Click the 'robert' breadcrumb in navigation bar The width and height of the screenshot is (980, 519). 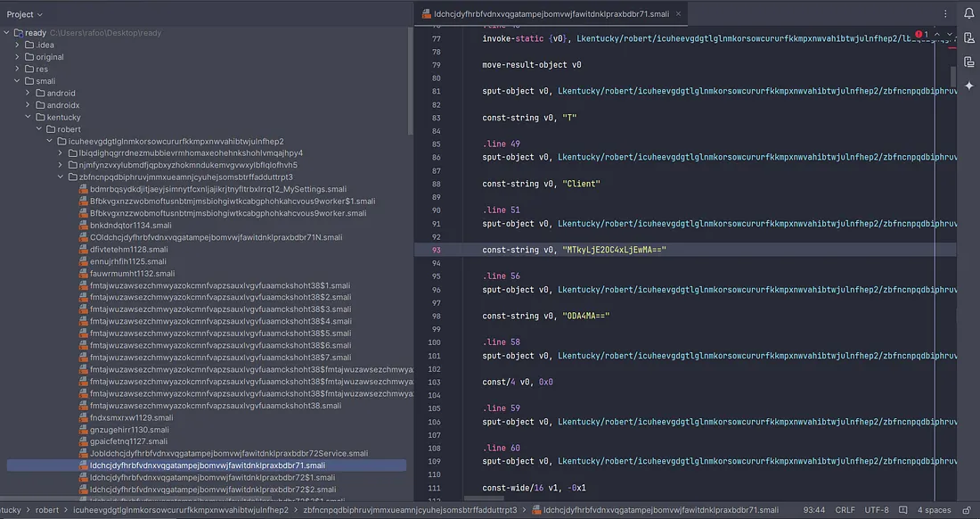pyautogui.click(x=46, y=510)
